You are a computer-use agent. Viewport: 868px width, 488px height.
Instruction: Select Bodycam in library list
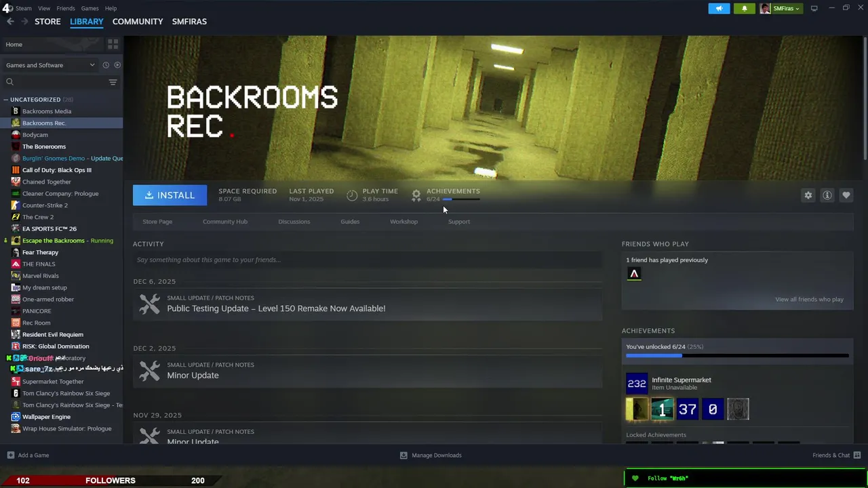tap(35, 135)
